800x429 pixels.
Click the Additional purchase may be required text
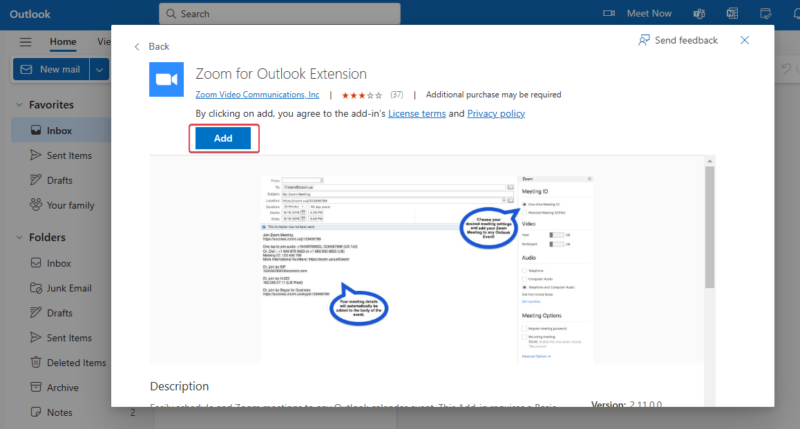pos(493,95)
